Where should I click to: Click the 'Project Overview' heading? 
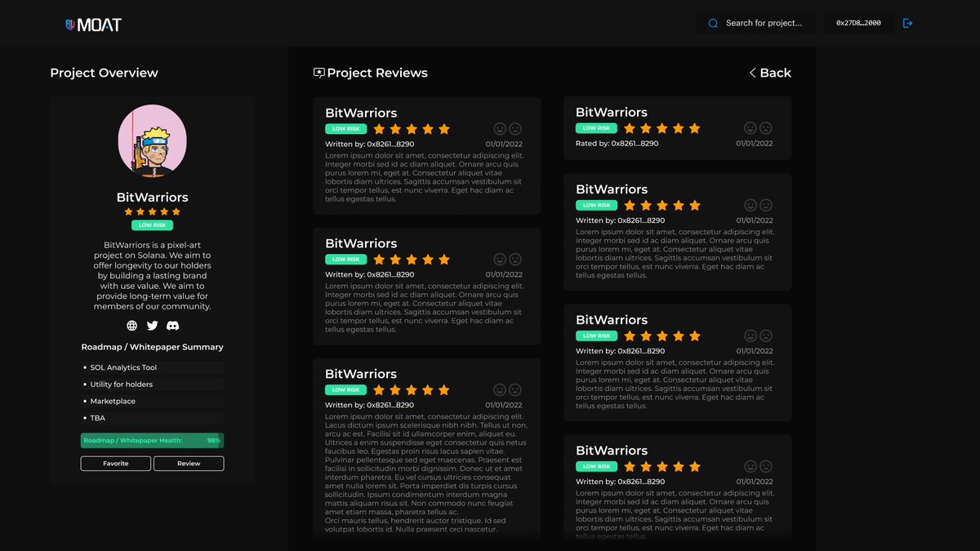104,73
